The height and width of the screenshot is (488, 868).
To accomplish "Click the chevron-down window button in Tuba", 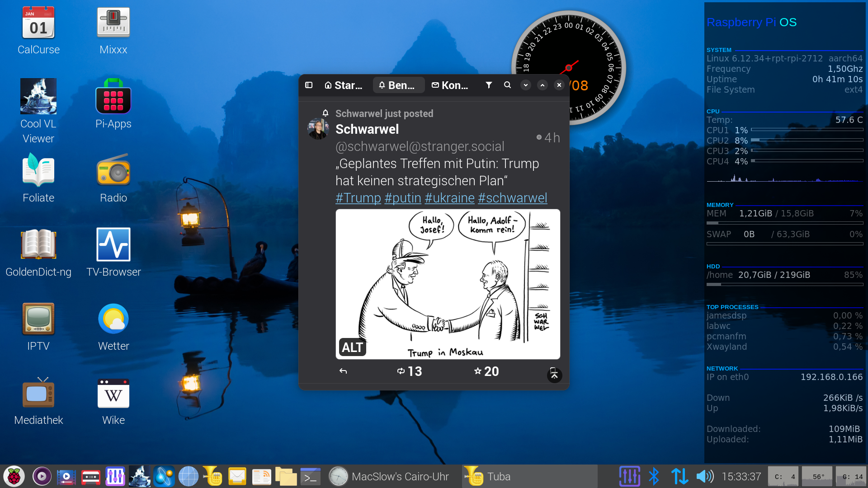I will tap(525, 85).
